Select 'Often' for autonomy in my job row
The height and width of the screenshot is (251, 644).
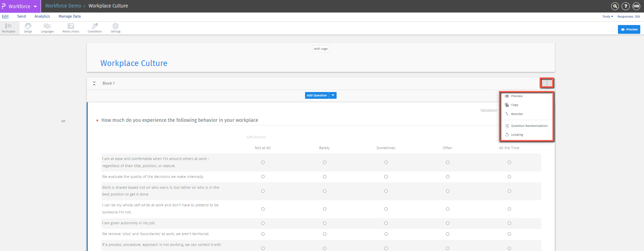(x=447, y=223)
